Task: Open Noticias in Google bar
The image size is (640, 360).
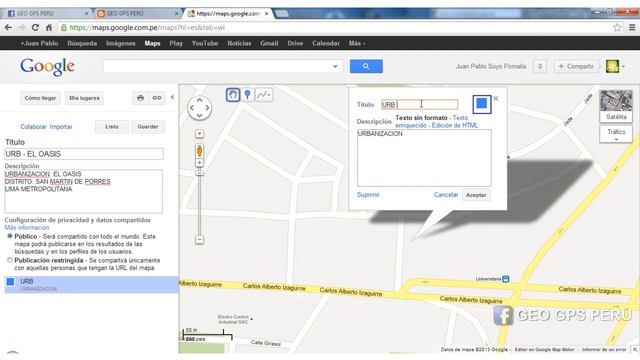Action: tap(239, 43)
